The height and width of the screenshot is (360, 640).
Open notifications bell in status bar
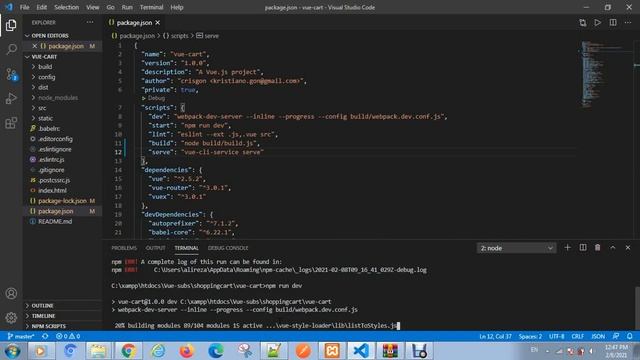[629, 336]
